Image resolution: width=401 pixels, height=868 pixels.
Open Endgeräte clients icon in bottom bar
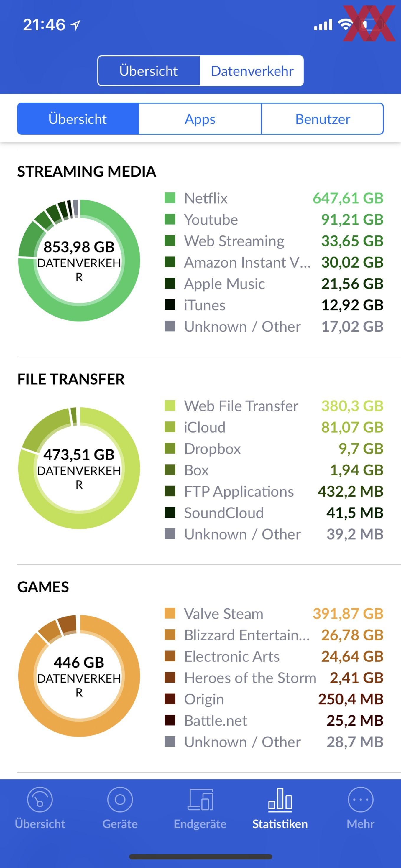[x=200, y=799]
